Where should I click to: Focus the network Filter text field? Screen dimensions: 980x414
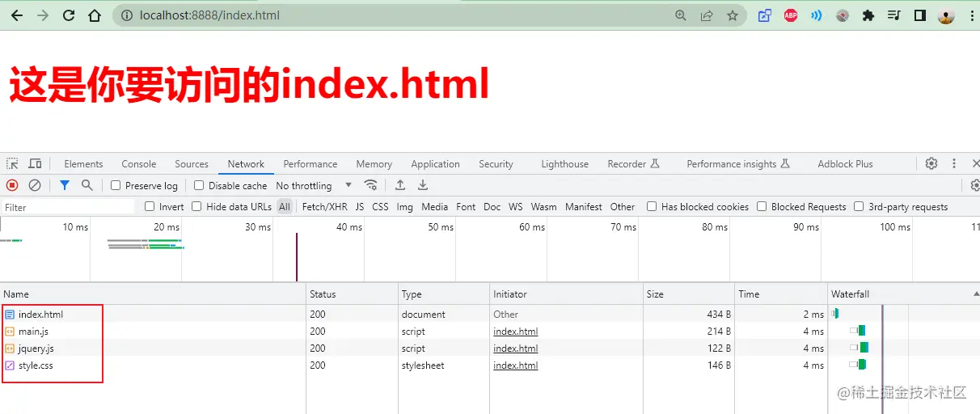pyautogui.click(x=68, y=207)
